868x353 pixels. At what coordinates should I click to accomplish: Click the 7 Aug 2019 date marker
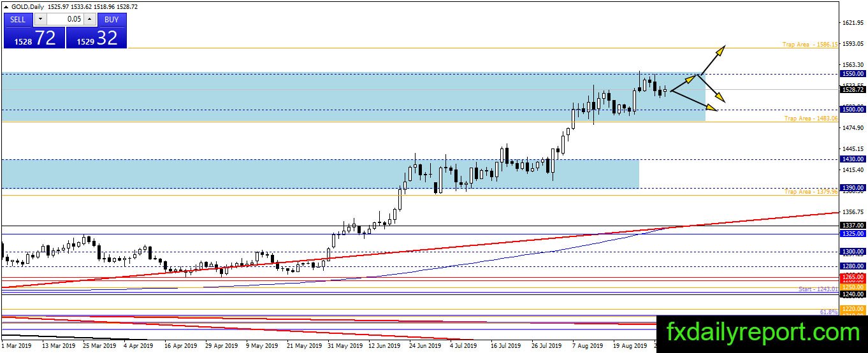588,346
